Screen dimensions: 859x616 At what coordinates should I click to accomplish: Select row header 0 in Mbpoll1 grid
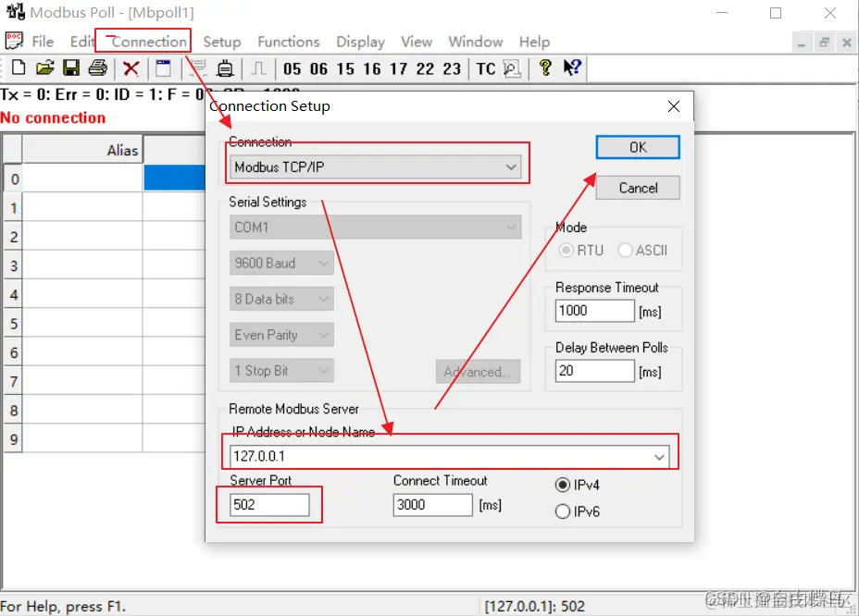(x=13, y=179)
